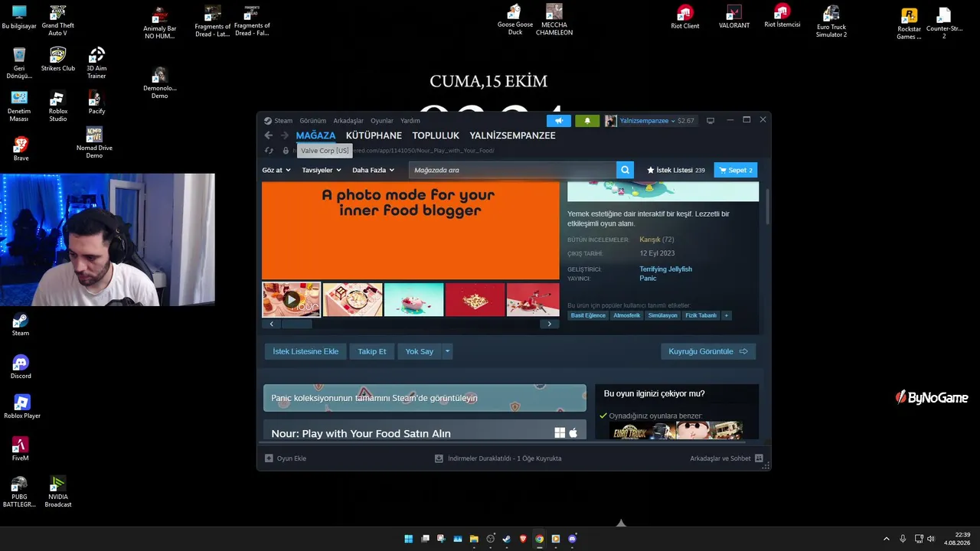Open the Friends and Chat icon
Image resolution: width=980 pixels, height=551 pixels.
click(x=759, y=458)
